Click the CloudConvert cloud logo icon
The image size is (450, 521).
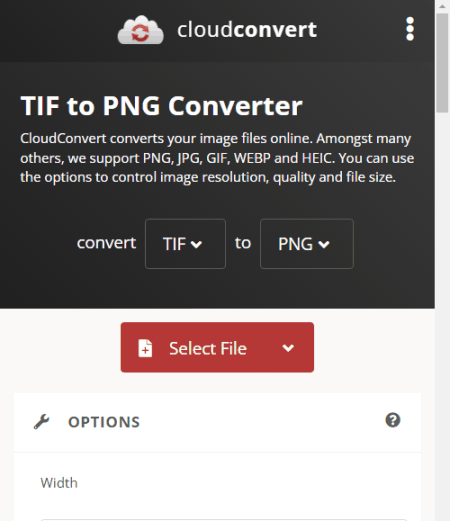(141, 30)
